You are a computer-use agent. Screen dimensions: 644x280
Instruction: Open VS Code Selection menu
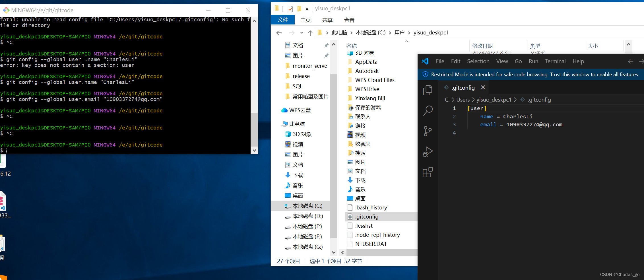pyautogui.click(x=478, y=61)
